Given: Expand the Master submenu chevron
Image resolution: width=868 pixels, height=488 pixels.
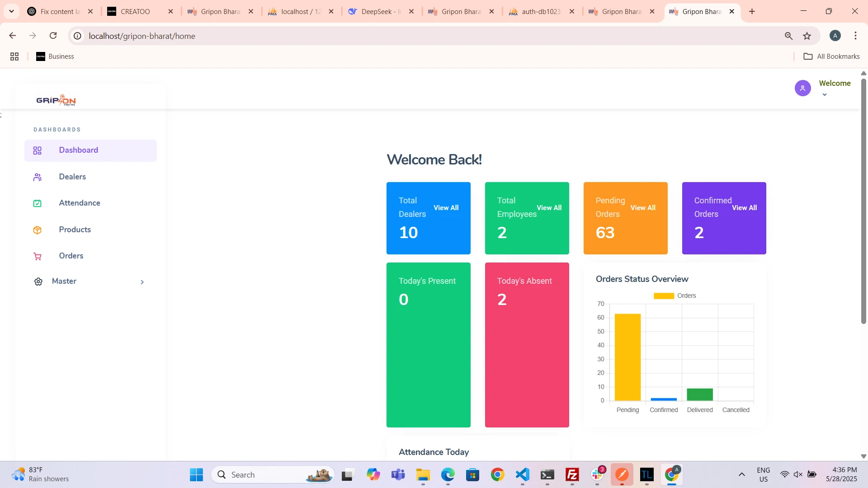Looking at the screenshot, I should click(x=142, y=282).
